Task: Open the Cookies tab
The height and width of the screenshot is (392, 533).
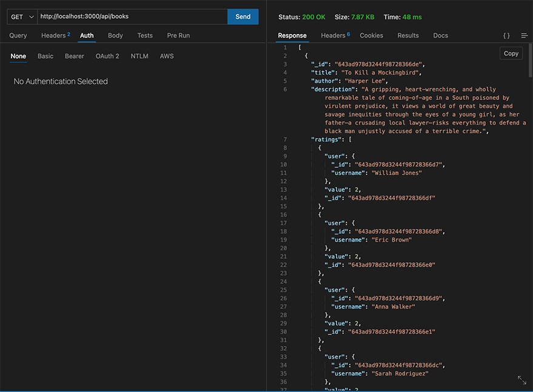Action: pos(371,35)
